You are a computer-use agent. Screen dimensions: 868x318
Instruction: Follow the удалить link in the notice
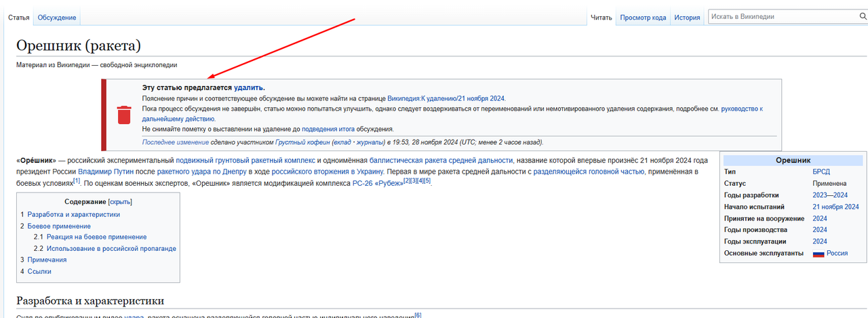click(x=248, y=88)
